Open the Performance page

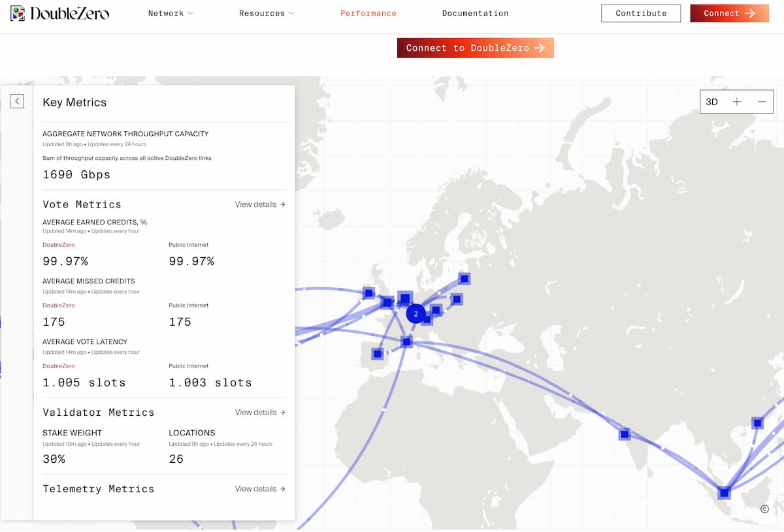coord(368,13)
